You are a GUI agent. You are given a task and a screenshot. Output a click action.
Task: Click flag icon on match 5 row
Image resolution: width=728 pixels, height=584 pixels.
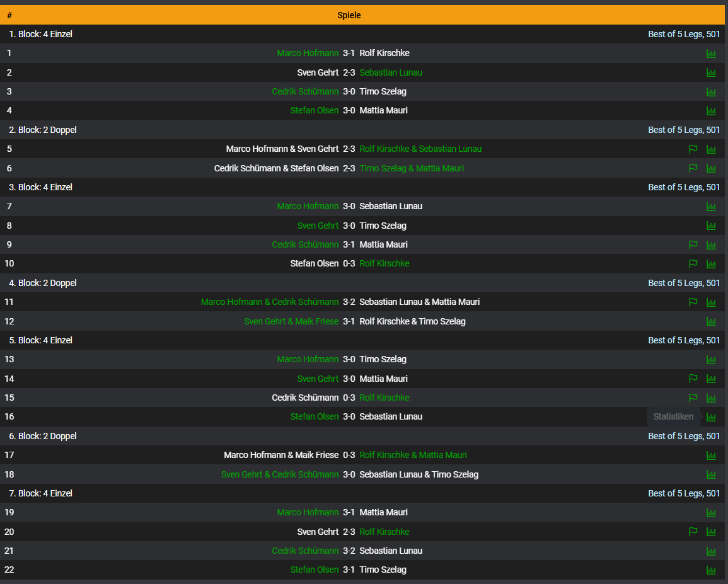point(693,149)
